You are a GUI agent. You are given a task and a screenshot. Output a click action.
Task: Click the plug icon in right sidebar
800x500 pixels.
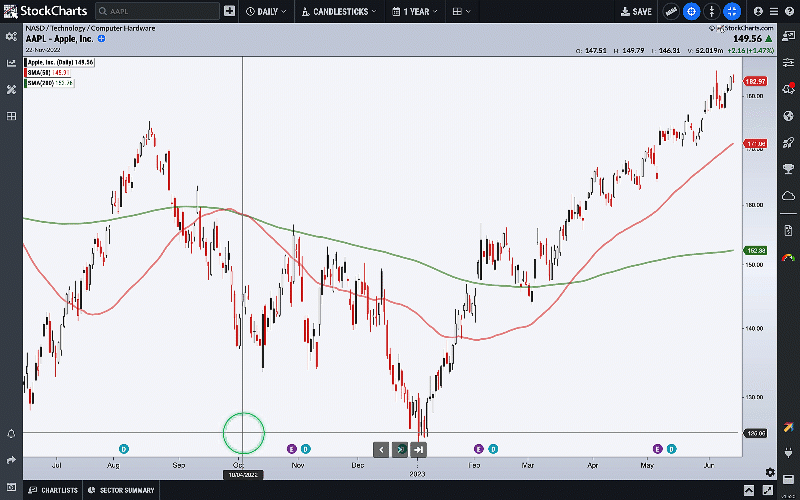coord(788,453)
